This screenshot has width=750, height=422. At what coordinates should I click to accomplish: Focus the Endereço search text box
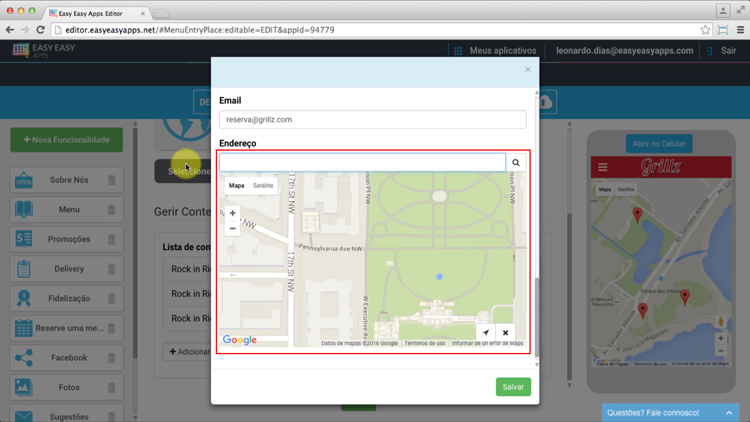(x=362, y=162)
